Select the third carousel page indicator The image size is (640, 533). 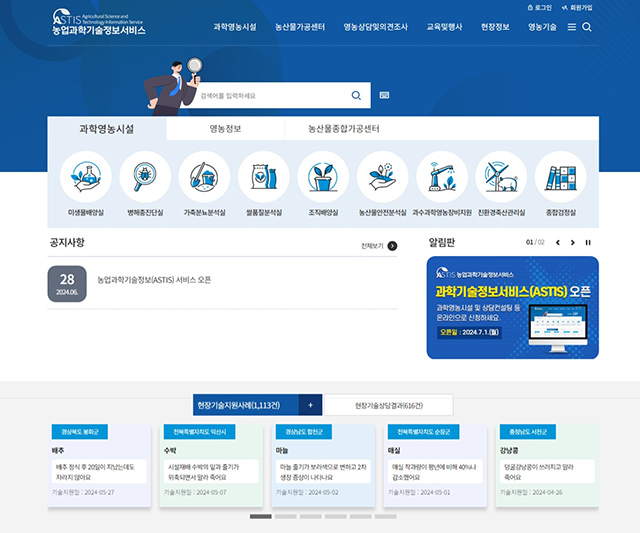coord(311,516)
